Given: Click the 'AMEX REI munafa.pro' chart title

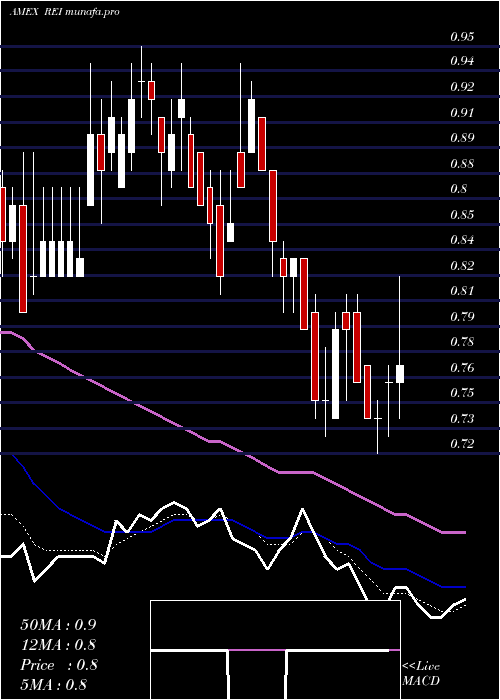Looking at the screenshot, I should (x=64, y=12).
